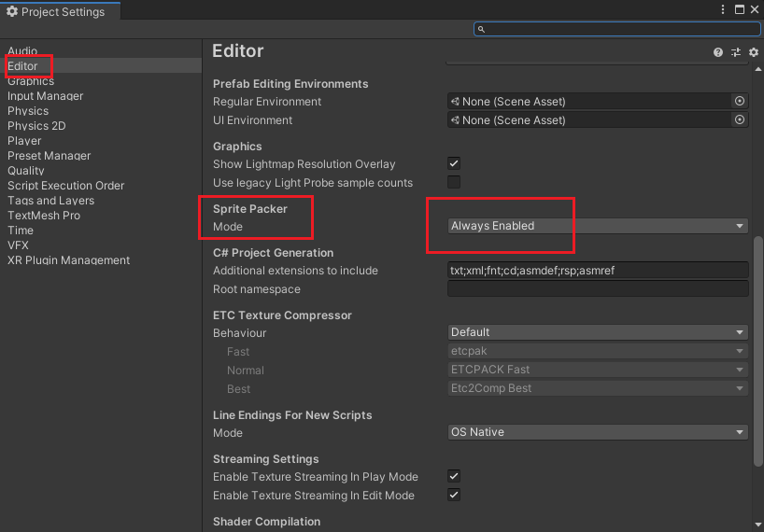
Task: Open the Sprite Packer Mode dropdown
Action: tap(598, 226)
